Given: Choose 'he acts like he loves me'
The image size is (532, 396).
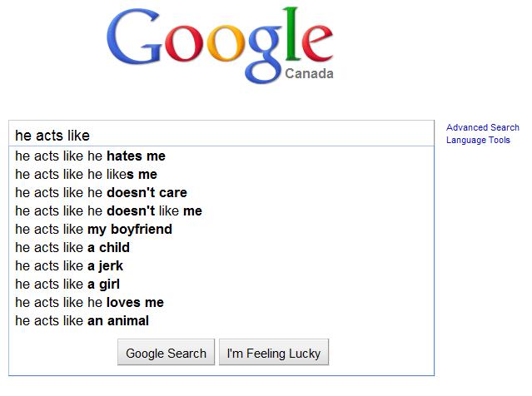Looking at the screenshot, I should 89,303.
